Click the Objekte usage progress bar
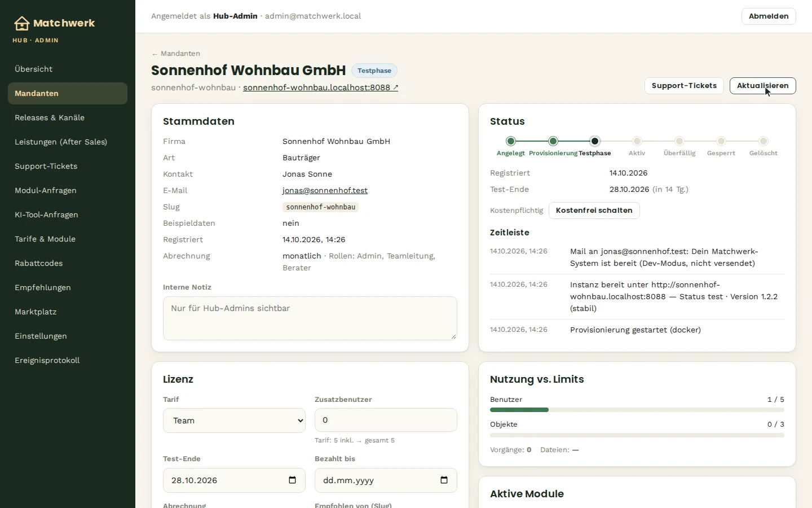Viewport: 812px width, 508px height. (637, 435)
